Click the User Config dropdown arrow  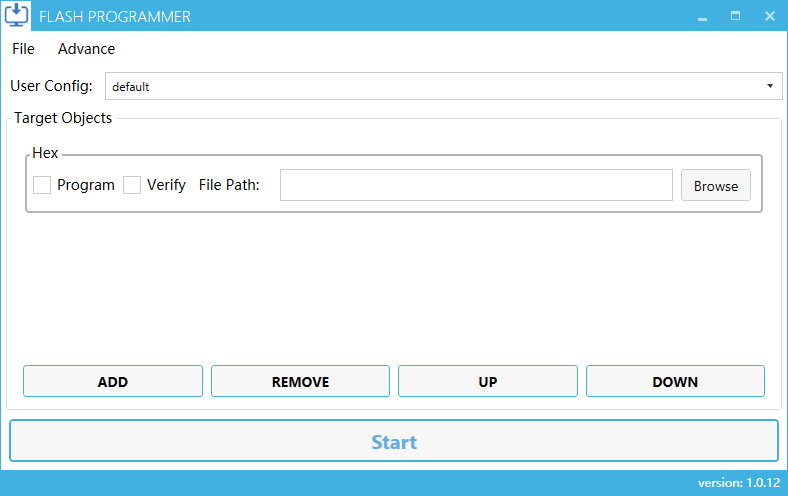(x=769, y=86)
